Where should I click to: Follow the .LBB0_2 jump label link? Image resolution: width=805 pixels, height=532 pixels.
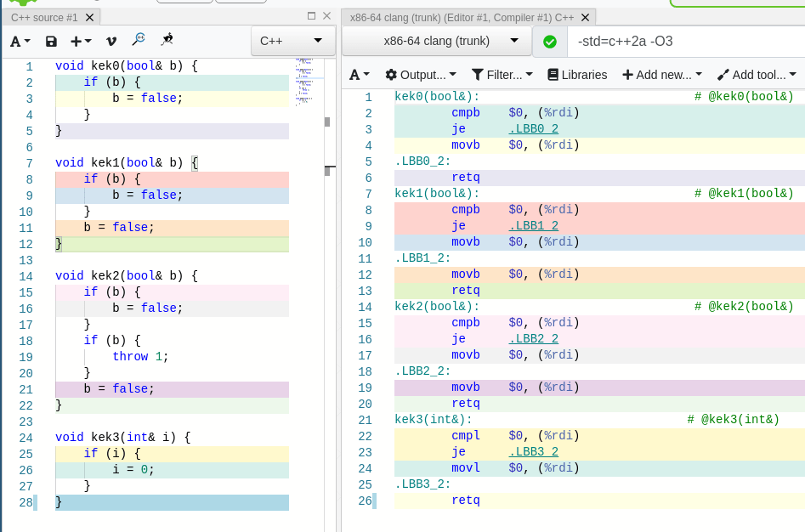click(533, 129)
